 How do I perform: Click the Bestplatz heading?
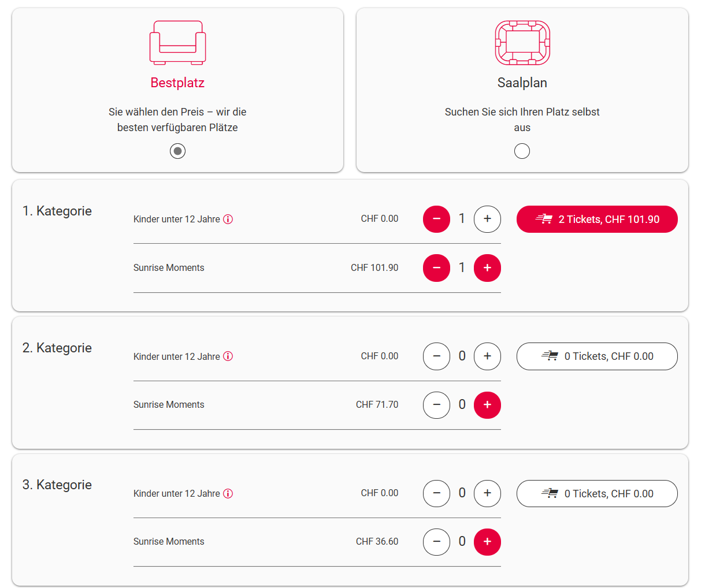pyautogui.click(x=177, y=83)
